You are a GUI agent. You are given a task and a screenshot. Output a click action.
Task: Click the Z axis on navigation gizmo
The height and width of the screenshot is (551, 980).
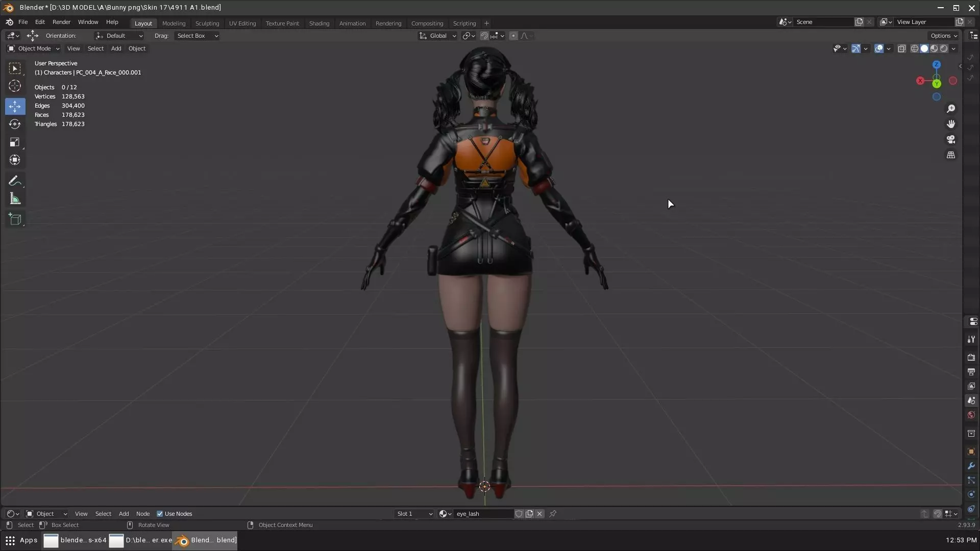coord(937,65)
